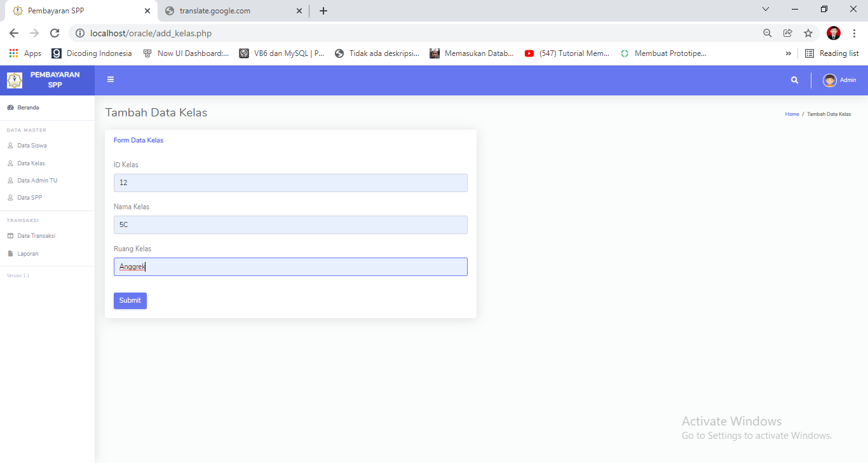Click the school logo next to Pembayaran SPP
Image resolution: width=868 pixels, height=463 pixels.
(x=14, y=80)
